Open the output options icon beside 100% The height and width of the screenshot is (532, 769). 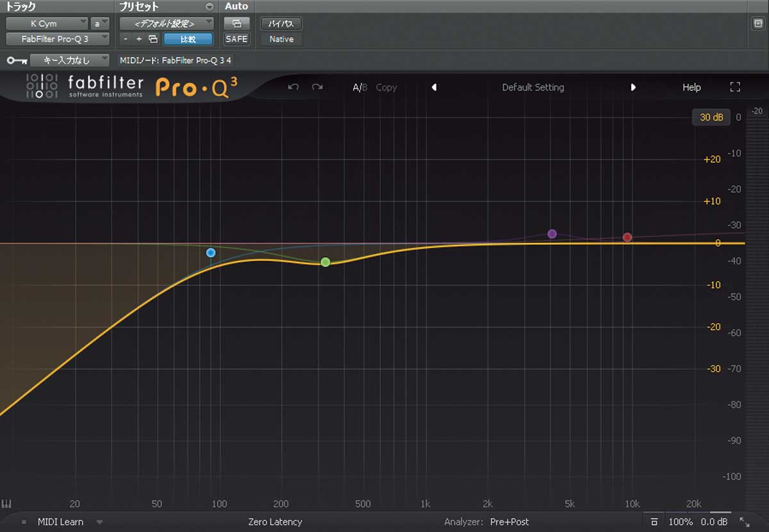point(654,522)
